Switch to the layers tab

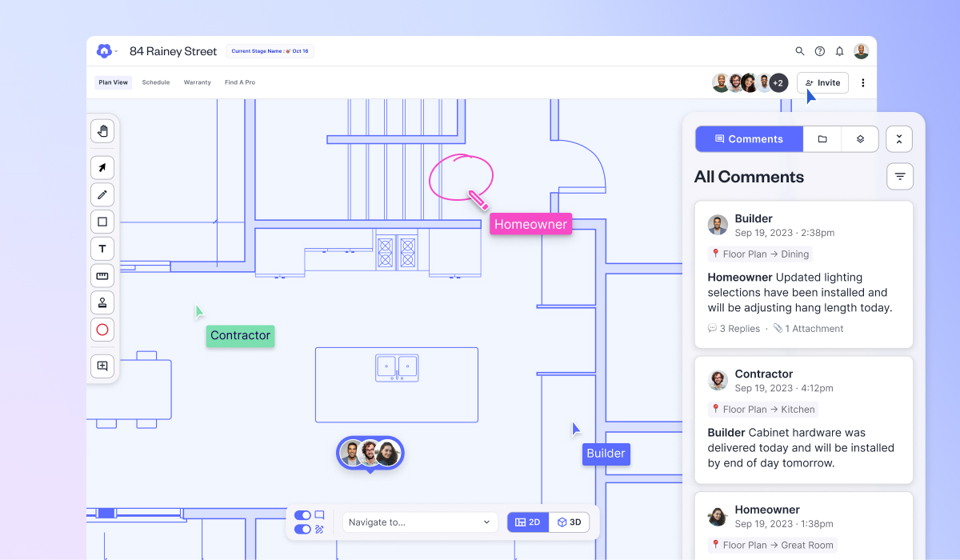(x=860, y=138)
